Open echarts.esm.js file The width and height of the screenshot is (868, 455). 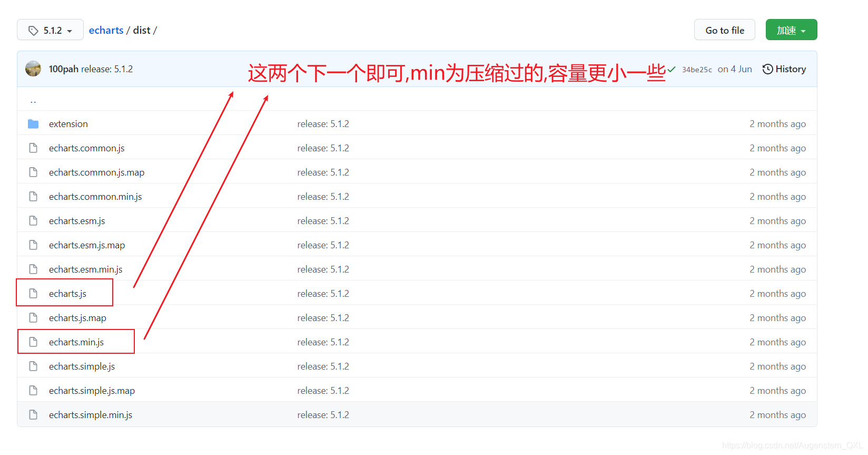(x=77, y=221)
